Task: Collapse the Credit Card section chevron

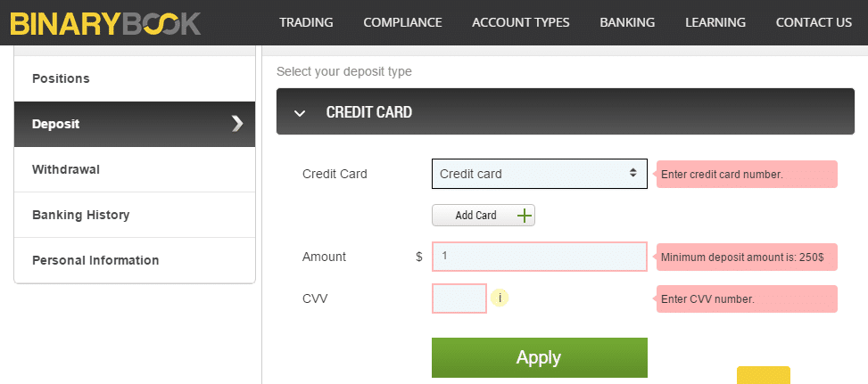Action: click(x=300, y=113)
